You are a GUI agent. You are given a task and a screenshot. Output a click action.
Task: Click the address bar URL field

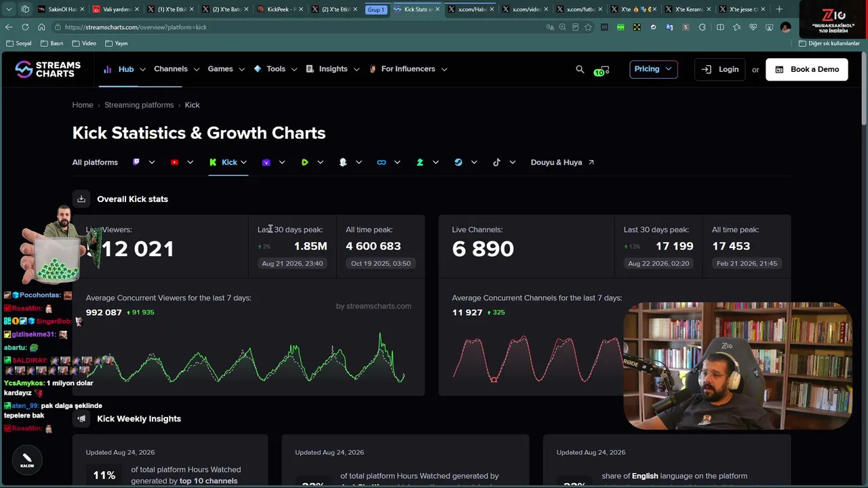coord(298,27)
